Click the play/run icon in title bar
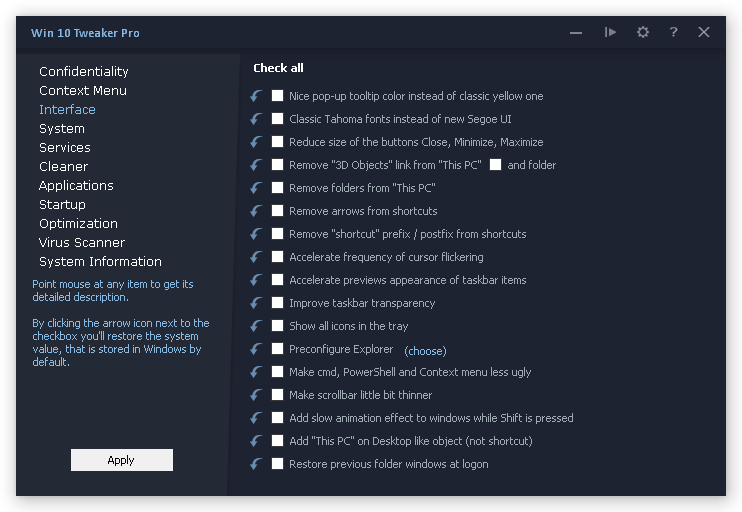 [610, 33]
